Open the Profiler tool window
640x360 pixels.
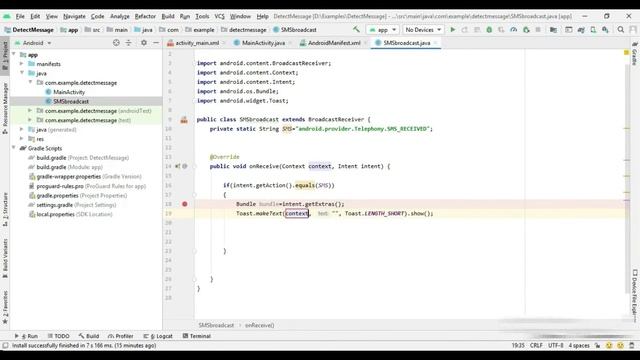[121, 336]
